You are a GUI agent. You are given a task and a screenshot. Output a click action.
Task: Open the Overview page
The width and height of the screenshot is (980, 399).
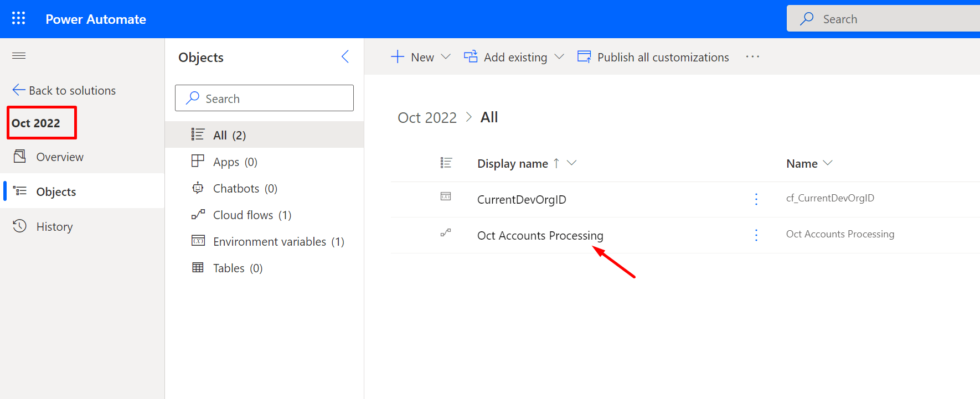(59, 157)
